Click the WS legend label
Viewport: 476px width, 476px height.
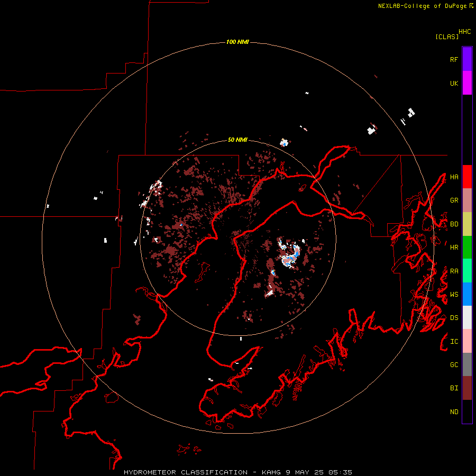click(x=454, y=294)
